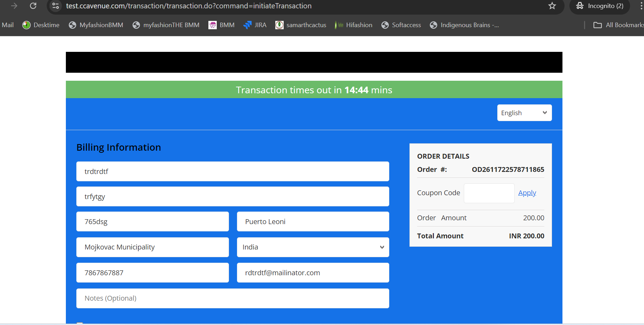Open the Incognito (2) indicator
This screenshot has height=325, width=644.
click(x=600, y=6)
